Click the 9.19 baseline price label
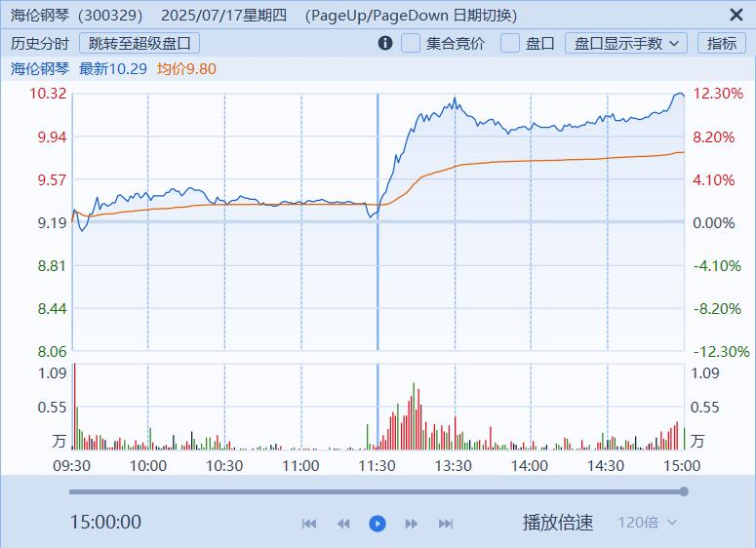Viewport: 756px width, 548px height. click(52, 222)
